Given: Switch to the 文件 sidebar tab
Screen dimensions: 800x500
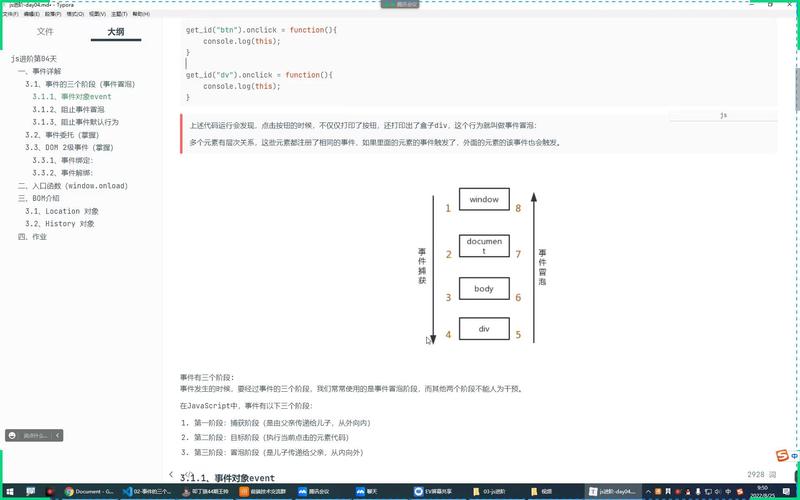Looking at the screenshot, I should coord(45,32).
